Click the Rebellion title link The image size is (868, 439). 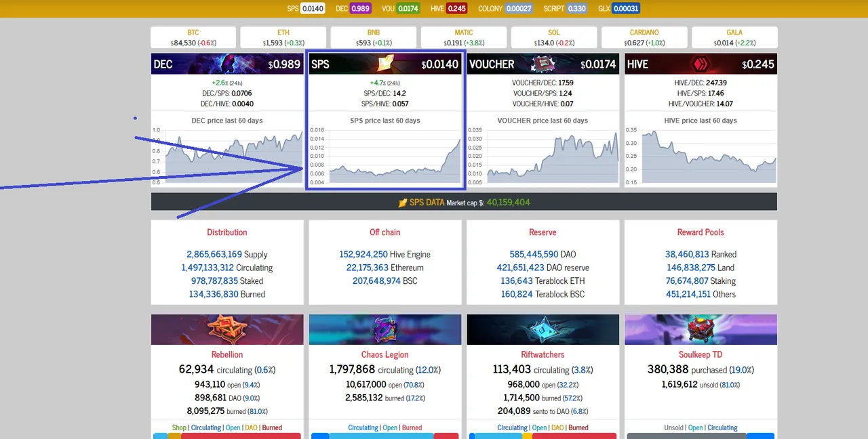(x=227, y=354)
